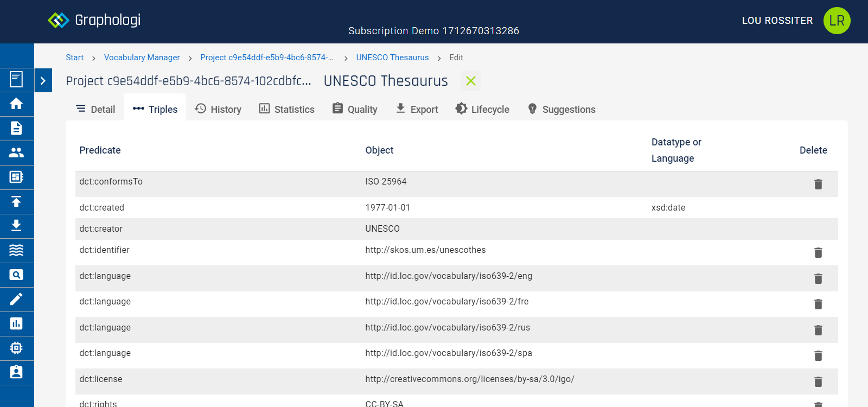Switch to the Quality tab
Image resolution: width=868 pixels, height=407 pixels.
point(355,109)
